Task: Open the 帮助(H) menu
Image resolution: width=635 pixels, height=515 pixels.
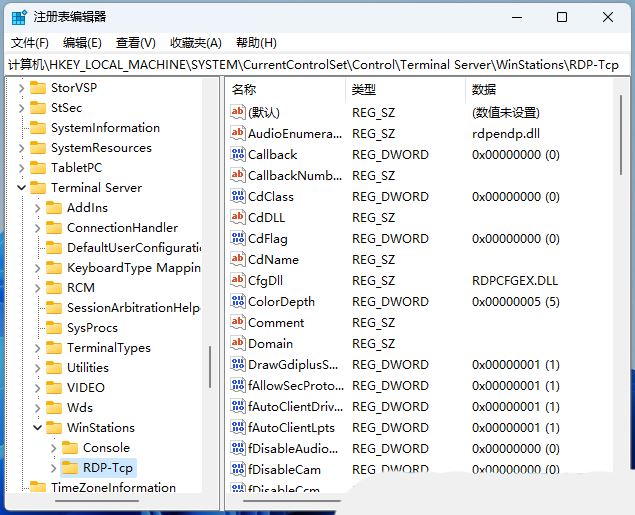Action: 256,43
